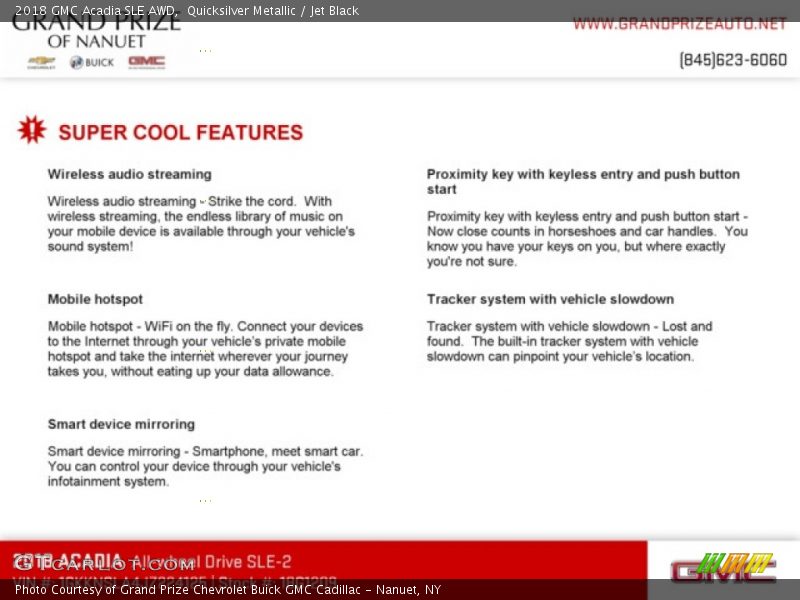Click the Drive SLE-2 text in red banner
Image resolution: width=800 pixels, height=600 pixels.
click(x=248, y=562)
